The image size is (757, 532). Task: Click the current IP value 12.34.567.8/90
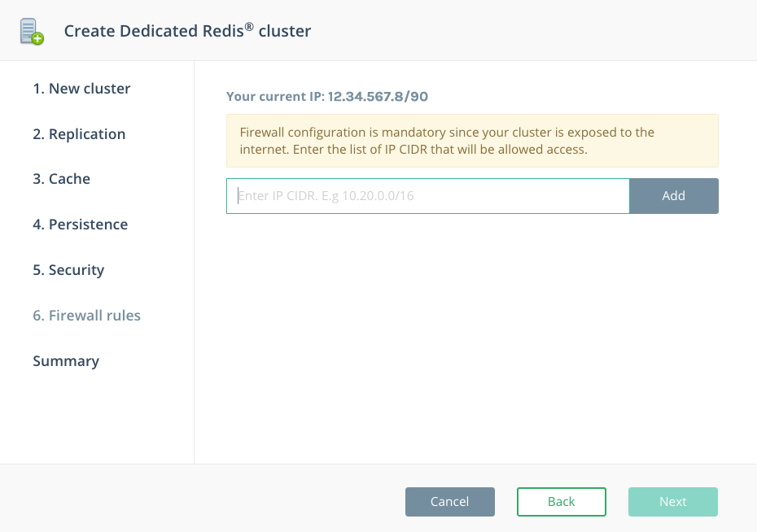(x=378, y=97)
